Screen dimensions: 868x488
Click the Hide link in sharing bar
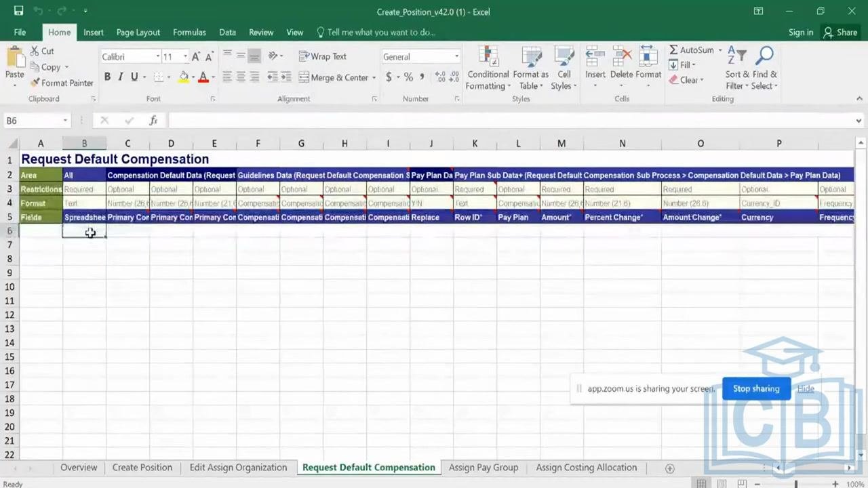click(806, 388)
